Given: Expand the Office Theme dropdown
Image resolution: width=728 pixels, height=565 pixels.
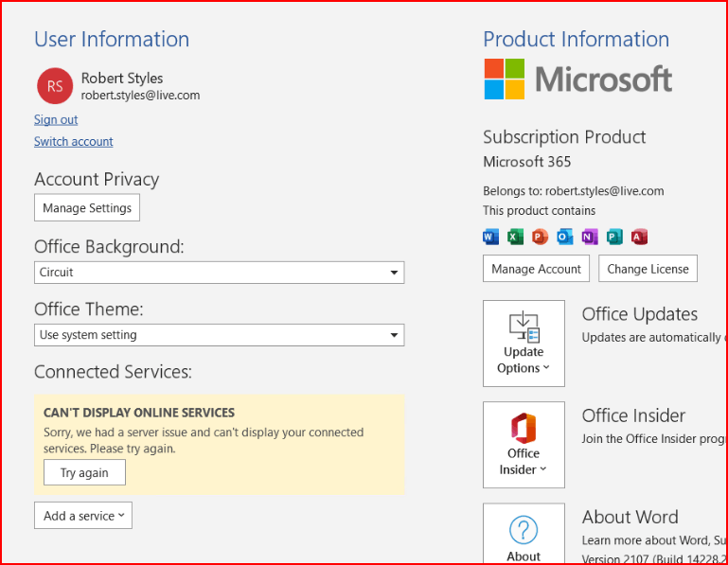Looking at the screenshot, I should pyautogui.click(x=219, y=335).
